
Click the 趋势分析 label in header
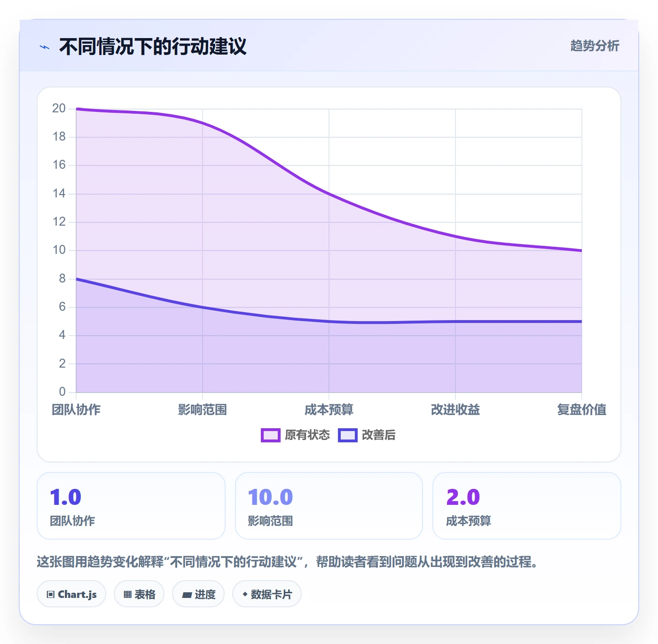[595, 46]
